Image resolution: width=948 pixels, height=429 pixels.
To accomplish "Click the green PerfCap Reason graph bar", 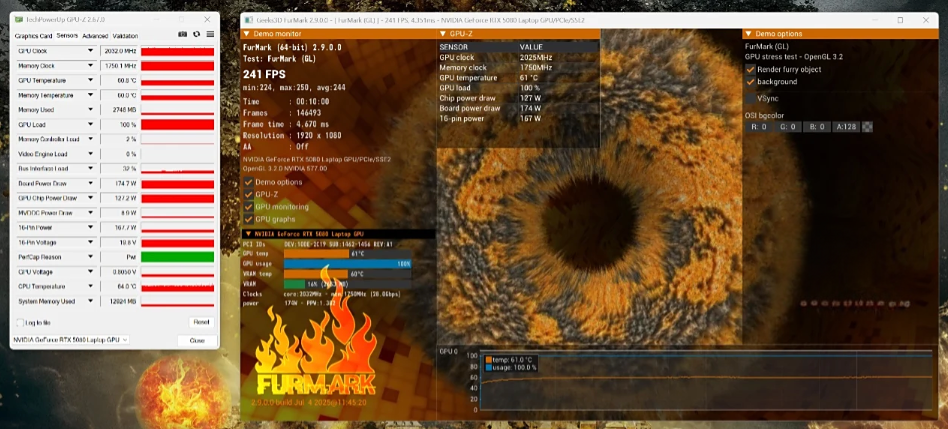I will click(177, 257).
